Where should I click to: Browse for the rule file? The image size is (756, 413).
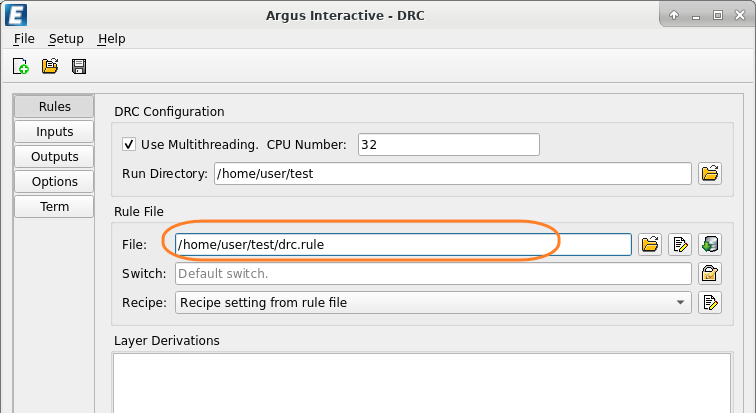[650, 244]
